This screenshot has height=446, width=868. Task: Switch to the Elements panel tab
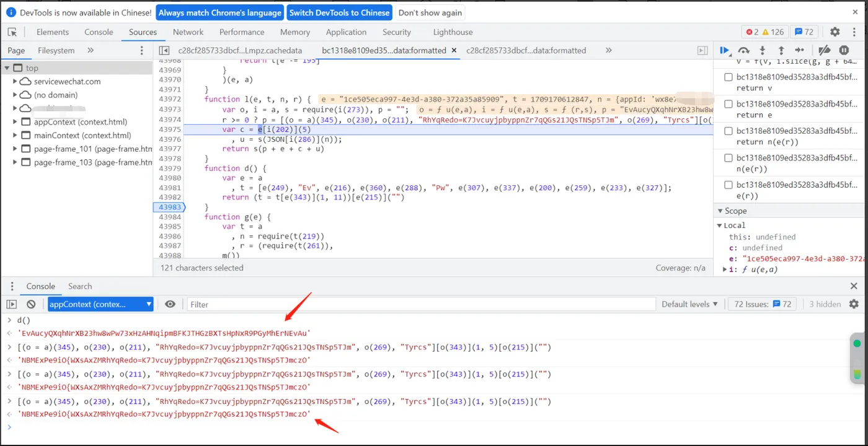click(53, 32)
